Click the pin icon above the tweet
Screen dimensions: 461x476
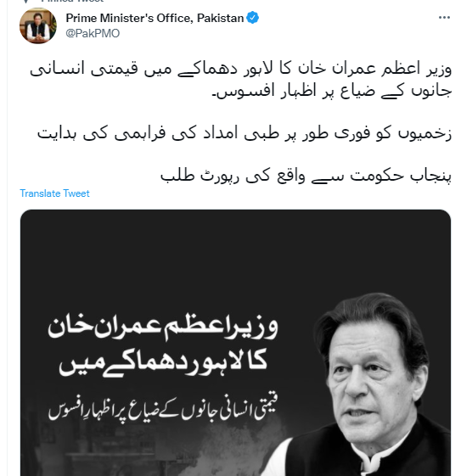(x=26, y=1)
